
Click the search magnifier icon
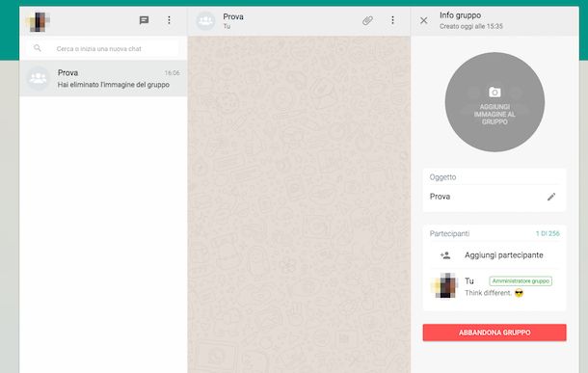pos(38,48)
